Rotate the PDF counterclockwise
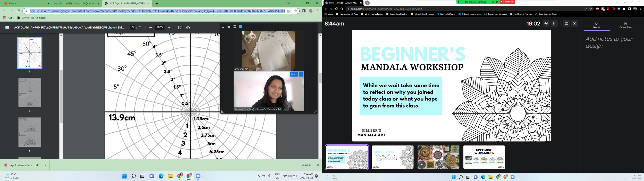Image resolution: width=644 pixels, height=181 pixels. tap(188, 28)
